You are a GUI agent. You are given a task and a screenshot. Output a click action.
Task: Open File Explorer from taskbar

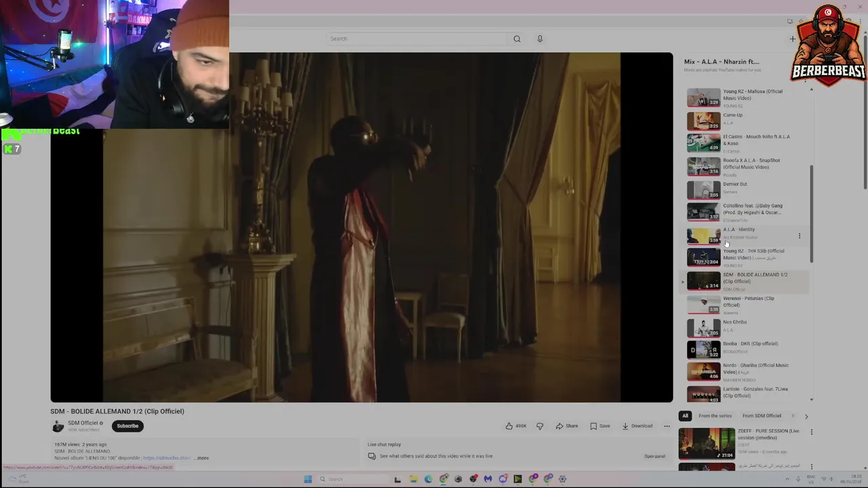[413, 479]
